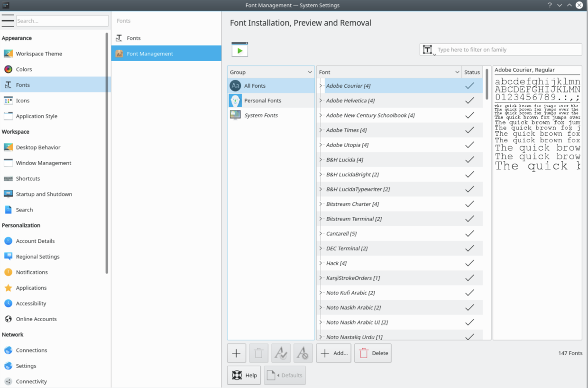Select Adobe Times [4] row

(x=400, y=130)
